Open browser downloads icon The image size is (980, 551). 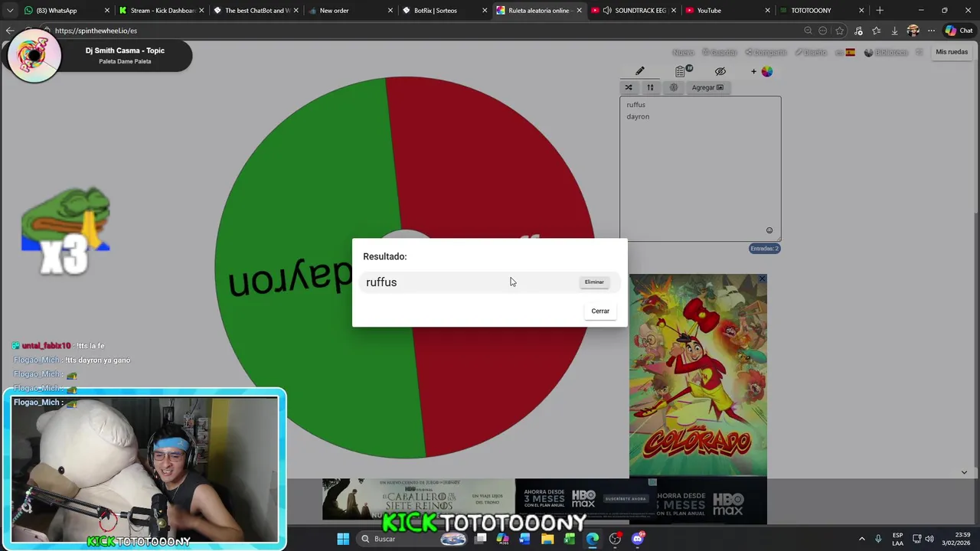(x=894, y=31)
